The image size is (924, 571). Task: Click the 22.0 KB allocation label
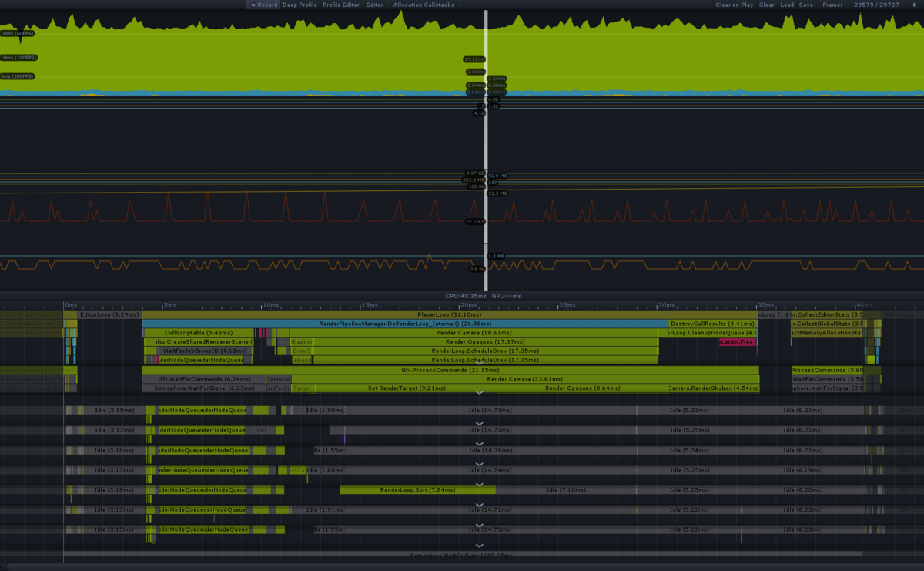(x=475, y=221)
